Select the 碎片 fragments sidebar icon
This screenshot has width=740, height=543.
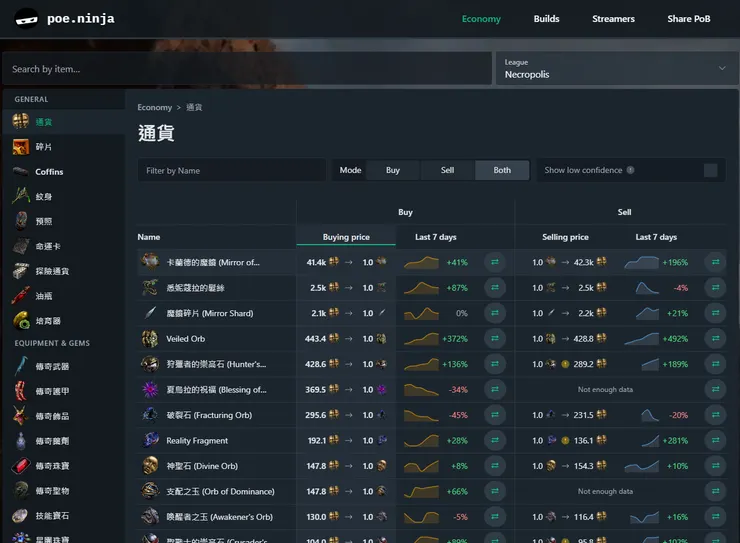pos(20,147)
